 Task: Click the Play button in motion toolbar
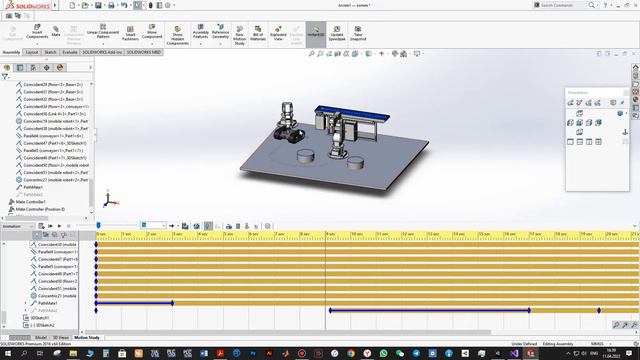(59, 226)
